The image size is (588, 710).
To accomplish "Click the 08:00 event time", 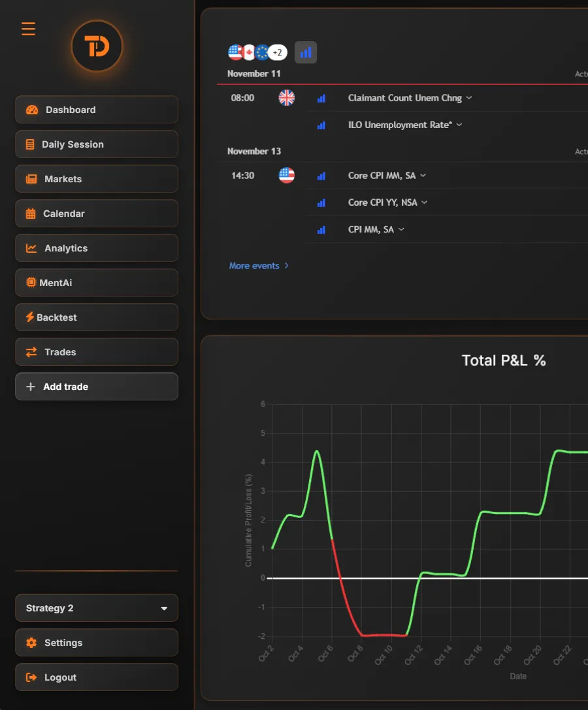I will pyautogui.click(x=242, y=98).
